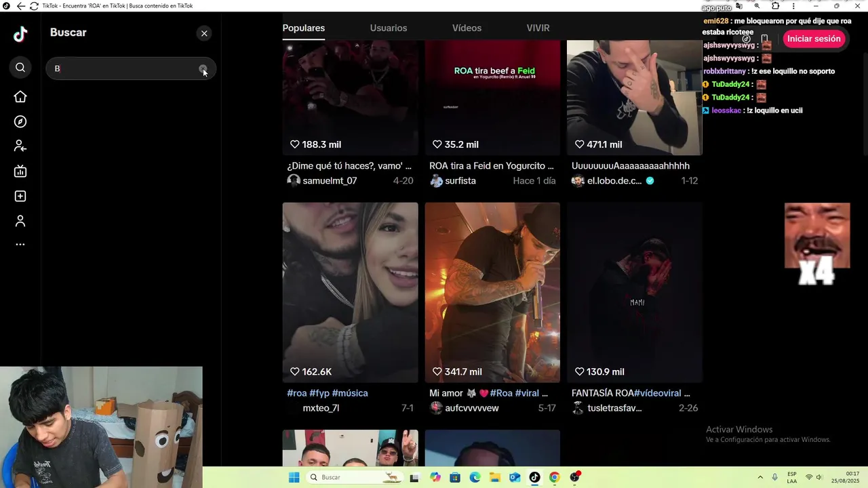Open the extensions puzzle icon

(x=776, y=6)
